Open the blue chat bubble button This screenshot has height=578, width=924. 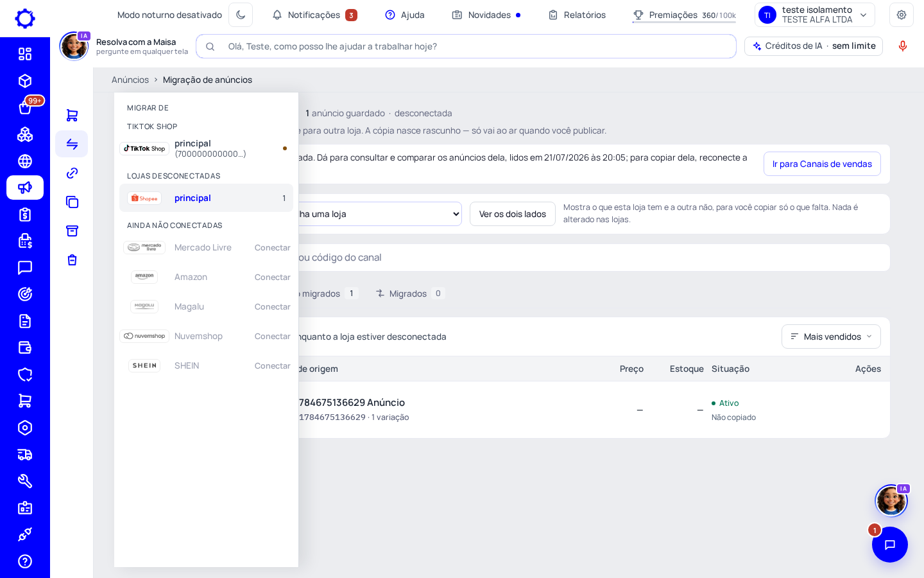(890, 545)
